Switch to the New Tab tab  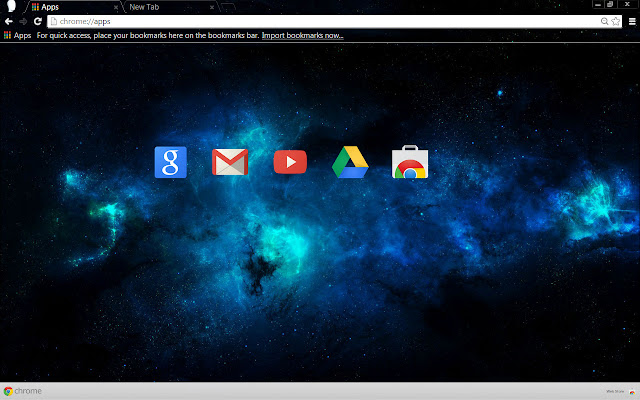171,7
